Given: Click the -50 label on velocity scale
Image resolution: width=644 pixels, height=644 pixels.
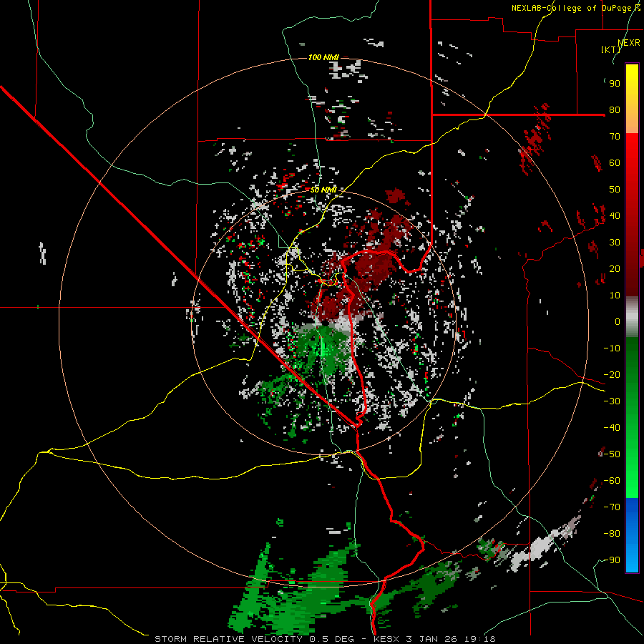Looking at the screenshot, I should click(x=612, y=454).
